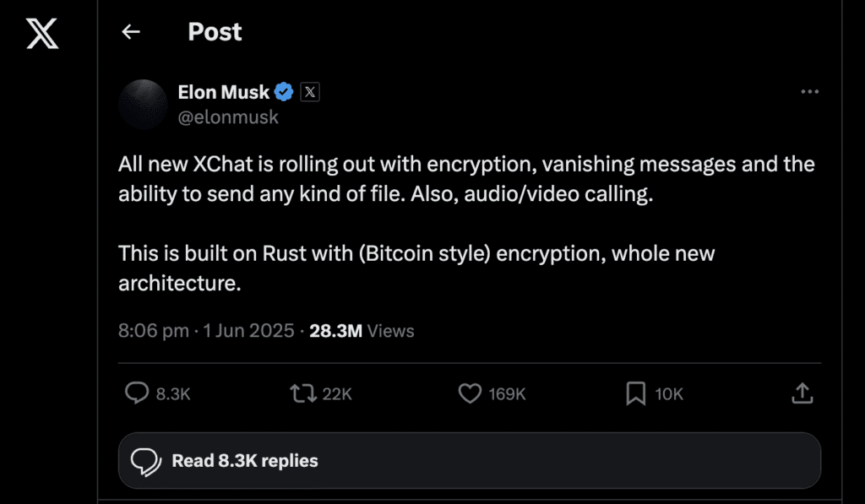Image resolution: width=865 pixels, height=504 pixels.
Task: Click the X logo to go home
Action: pyautogui.click(x=42, y=33)
